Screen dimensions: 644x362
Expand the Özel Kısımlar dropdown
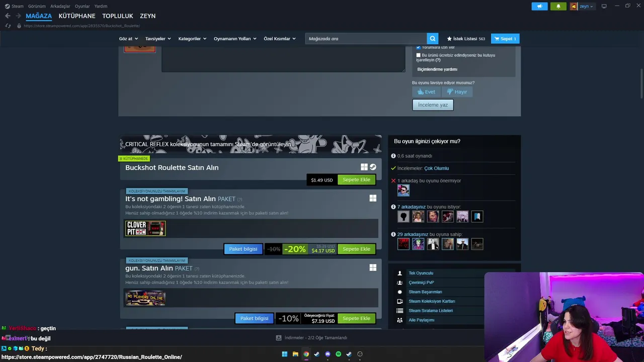pos(280,39)
